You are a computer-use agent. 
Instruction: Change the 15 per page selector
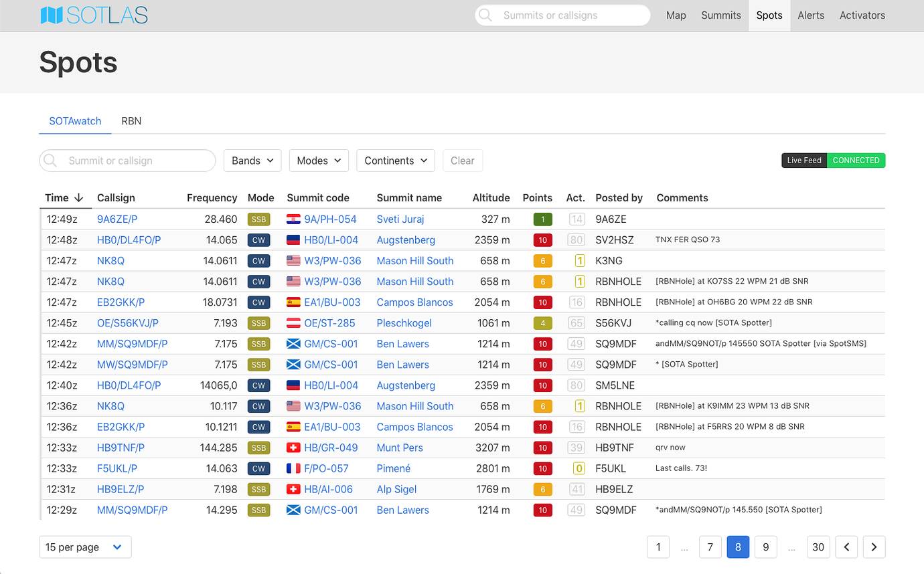[x=85, y=547]
